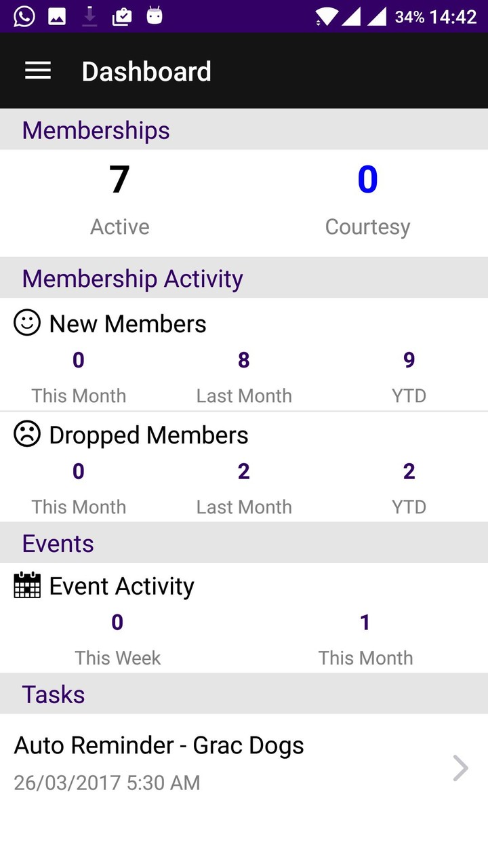Tap the image notification icon in status bar
488x868 pixels.
[x=57, y=17]
